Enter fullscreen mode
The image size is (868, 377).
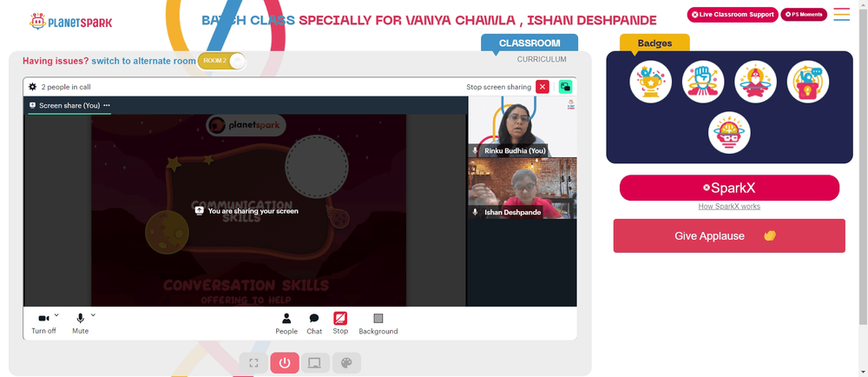[253, 363]
